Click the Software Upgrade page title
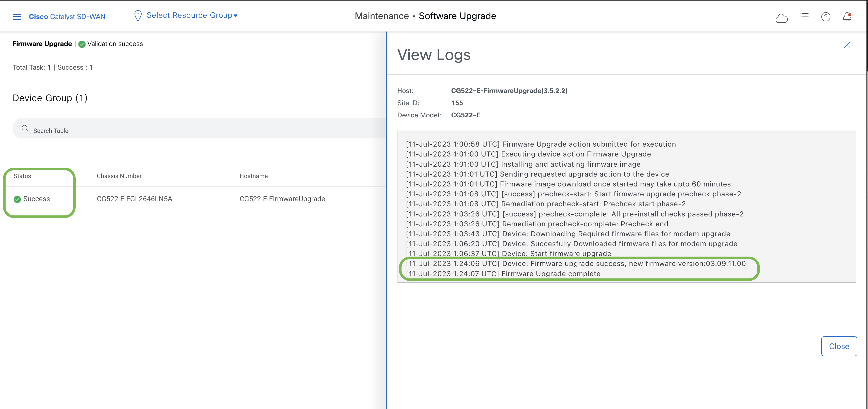 point(457,15)
